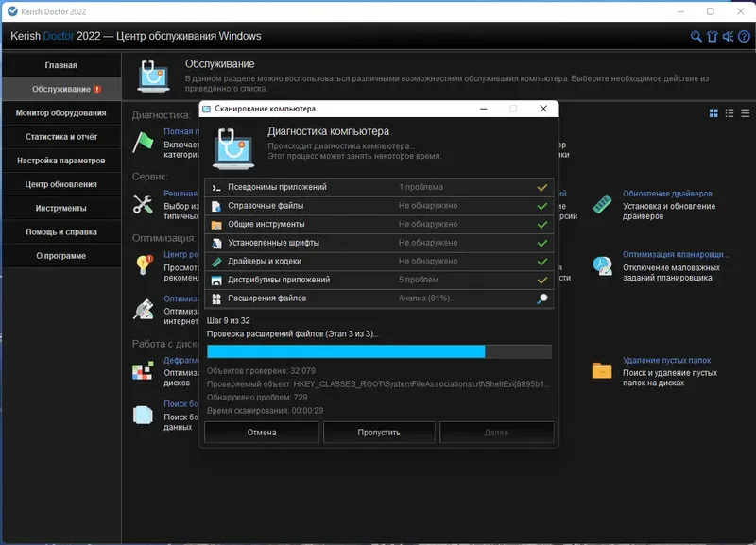Click the icon of Расширения файлов
This screenshot has width=756, height=545.
(216, 298)
